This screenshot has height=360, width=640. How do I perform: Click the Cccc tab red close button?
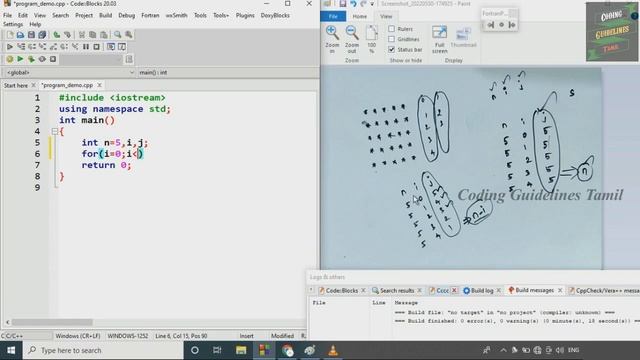click(x=454, y=290)
